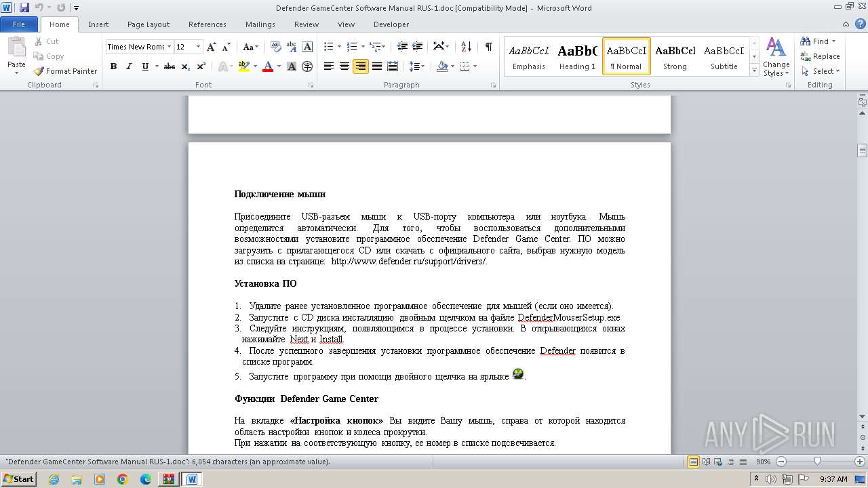868x488 pixels.
Task: Open borders dropdown arrow
Action: pos(475,66)
